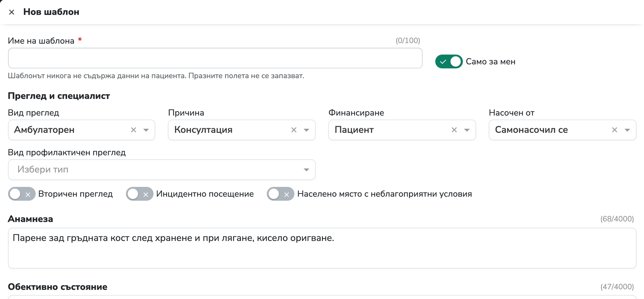Click the Име на шаблона label
644x299 pixels.
pos(41,41)
